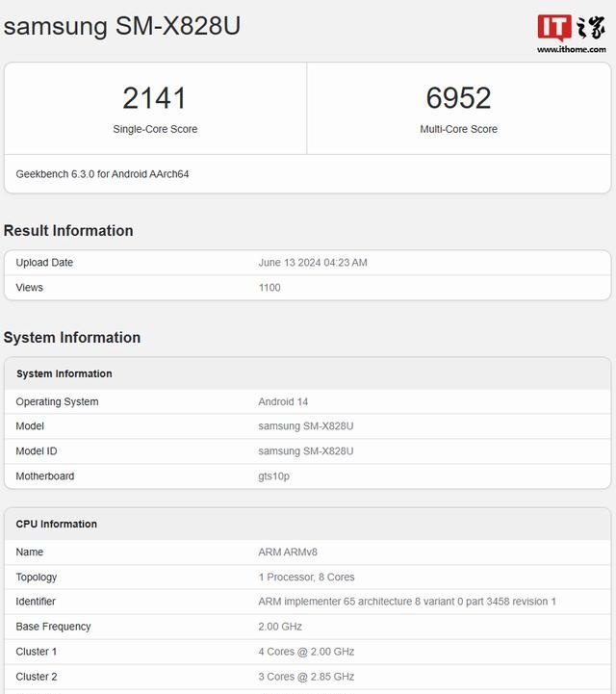Click the Single-Core Score label
616x694 pixels.
[x=155, y=129]
